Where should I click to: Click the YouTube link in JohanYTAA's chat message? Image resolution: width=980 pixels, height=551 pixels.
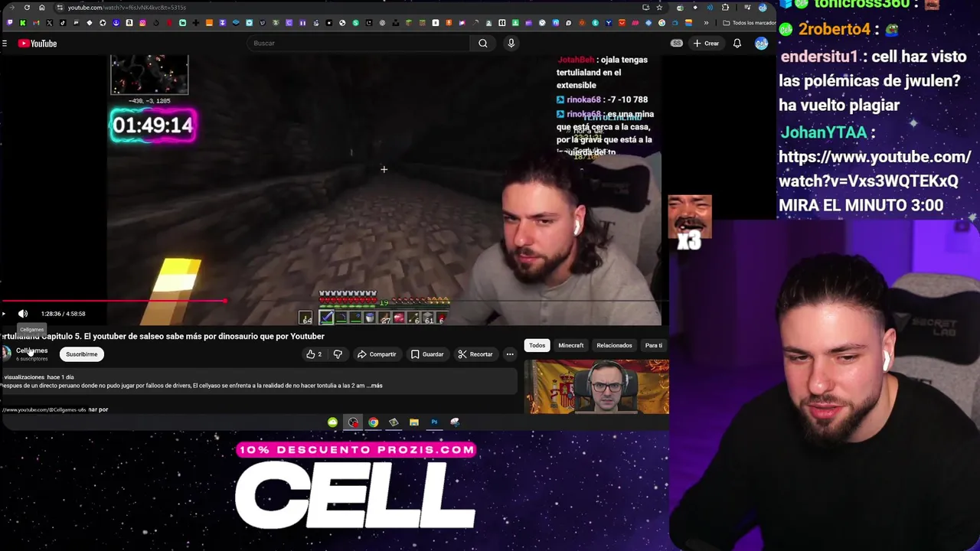[x=874, y=168]
